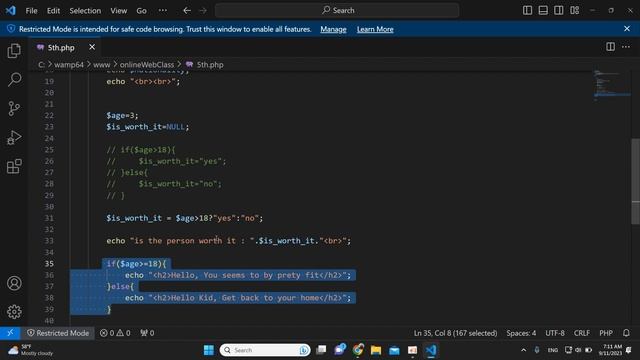Click the Manage link in banner
This screenshot has width=640, height=360.
tap(333, 29)
